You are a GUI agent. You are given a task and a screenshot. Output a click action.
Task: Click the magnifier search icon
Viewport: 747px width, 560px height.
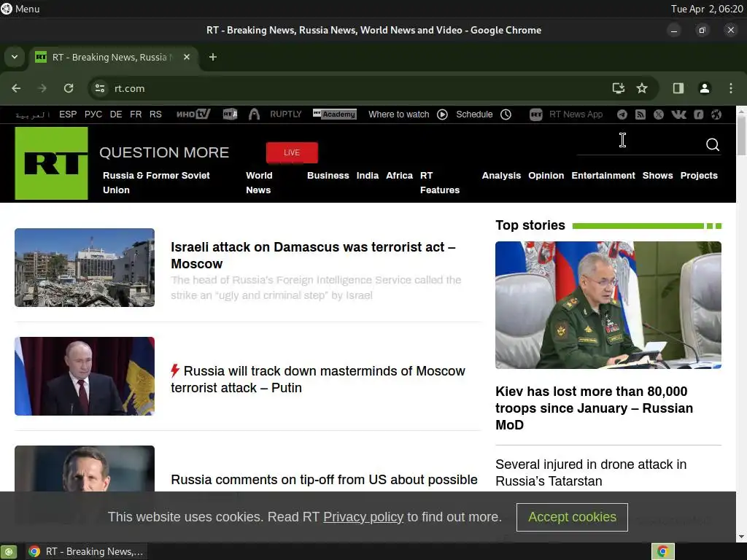(x=713, y=145)
